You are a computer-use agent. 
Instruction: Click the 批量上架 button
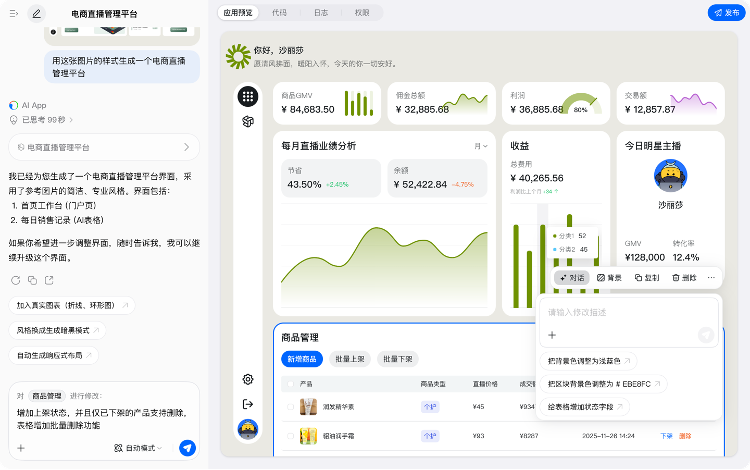(x=350, y=359)
